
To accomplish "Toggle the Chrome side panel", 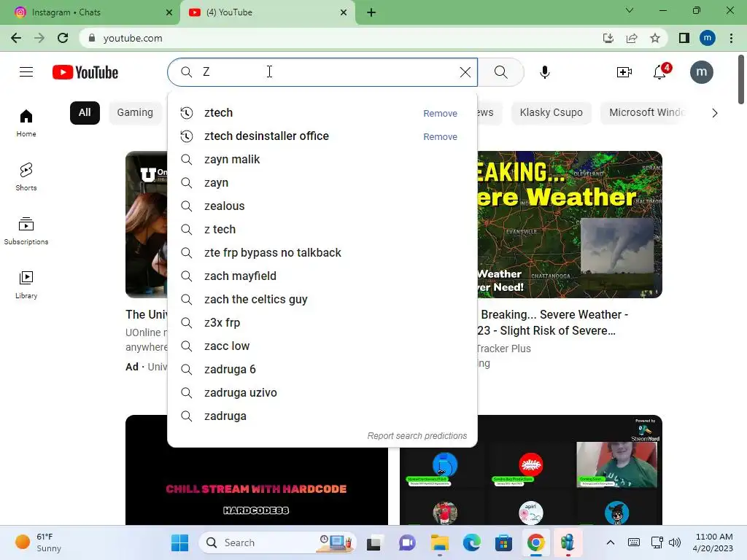I will pos(684,38).
